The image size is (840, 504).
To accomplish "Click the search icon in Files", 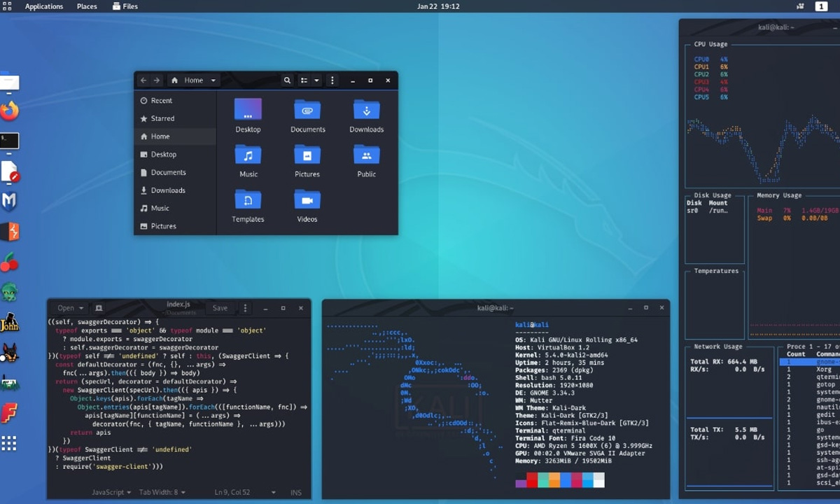I will coord(287,80).
